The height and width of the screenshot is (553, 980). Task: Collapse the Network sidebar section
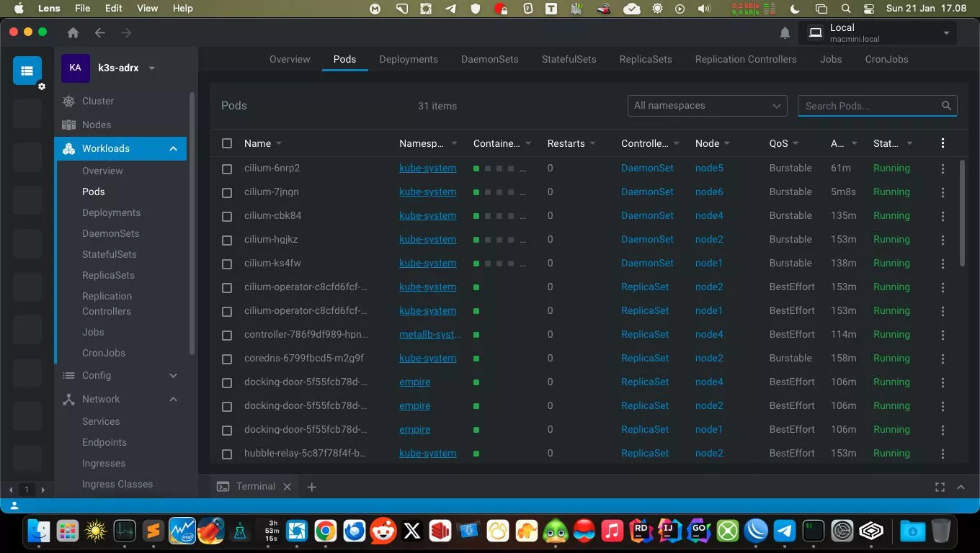point(173,400)
